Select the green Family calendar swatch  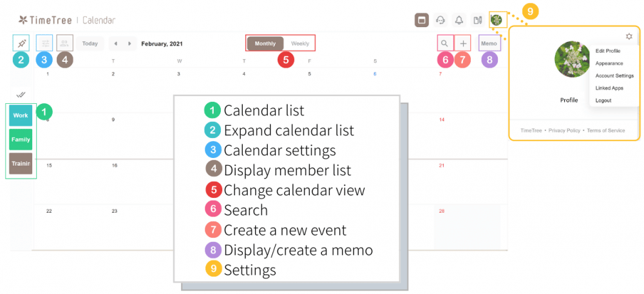point(21,139)
